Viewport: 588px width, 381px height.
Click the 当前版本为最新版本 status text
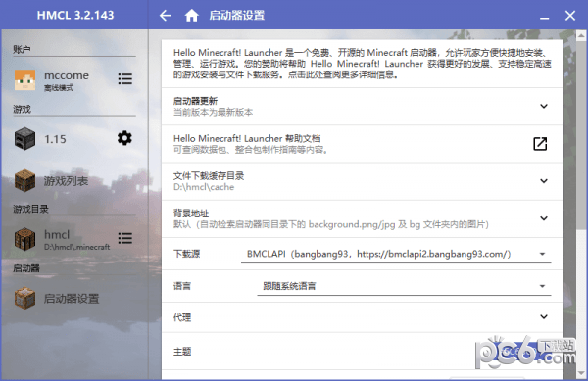coord(213,112)
